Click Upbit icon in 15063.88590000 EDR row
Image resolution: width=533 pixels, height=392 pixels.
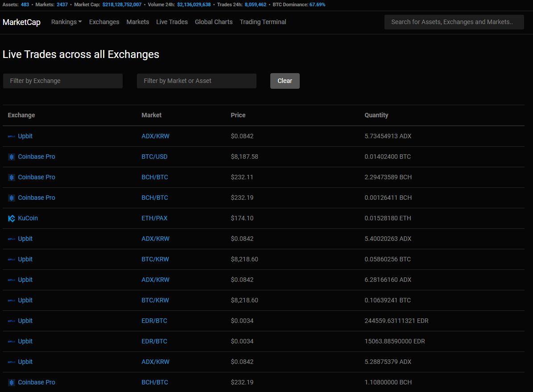coord(12,341)
